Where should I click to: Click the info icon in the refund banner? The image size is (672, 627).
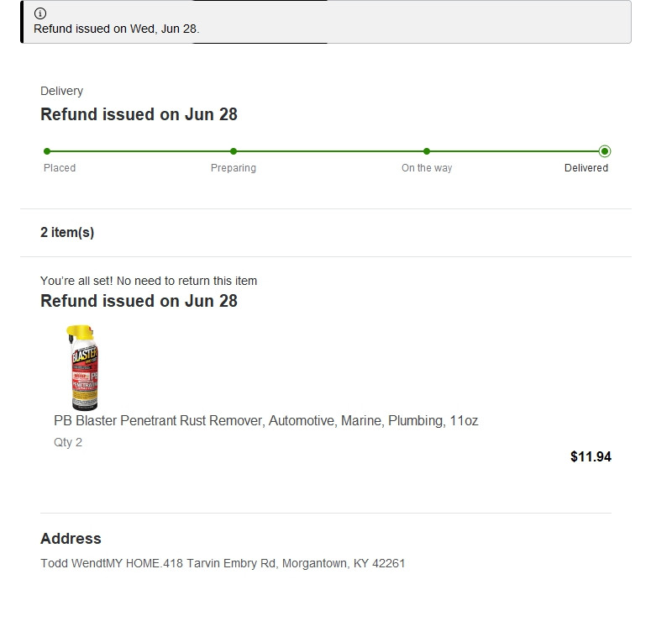40,13
